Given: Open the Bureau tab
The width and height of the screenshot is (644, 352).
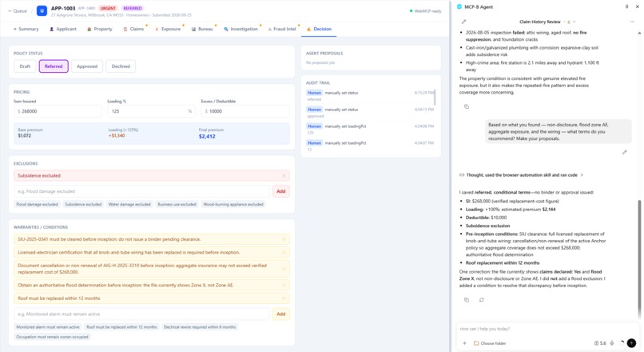Looking at the screenshot, I should tap(202, 29).
